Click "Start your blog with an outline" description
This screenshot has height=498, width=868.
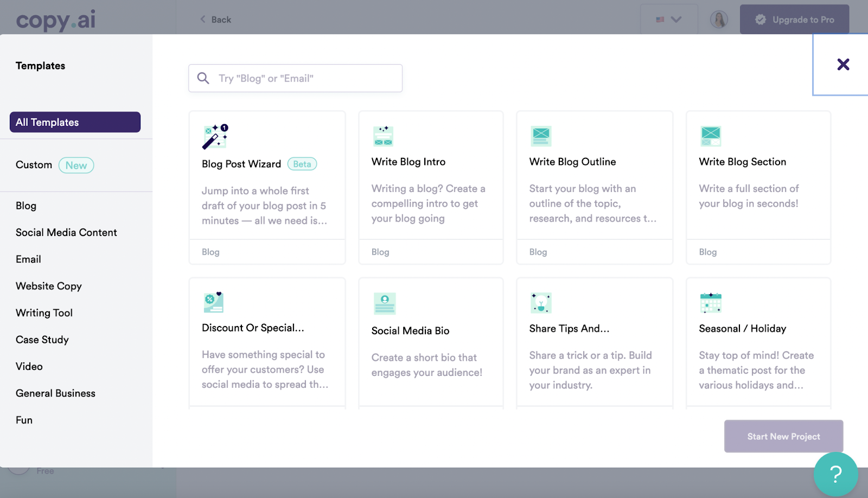click(x=593, y=203)
